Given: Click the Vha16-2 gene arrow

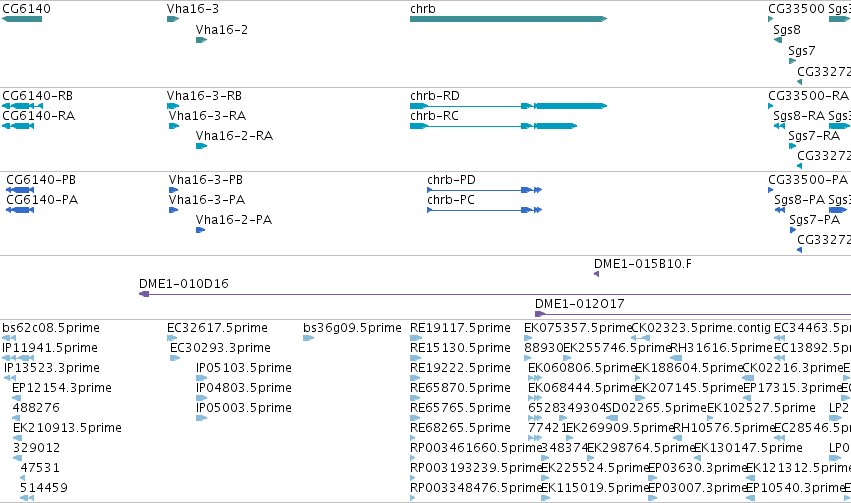Looking at the screenshot, I should 201,40.
